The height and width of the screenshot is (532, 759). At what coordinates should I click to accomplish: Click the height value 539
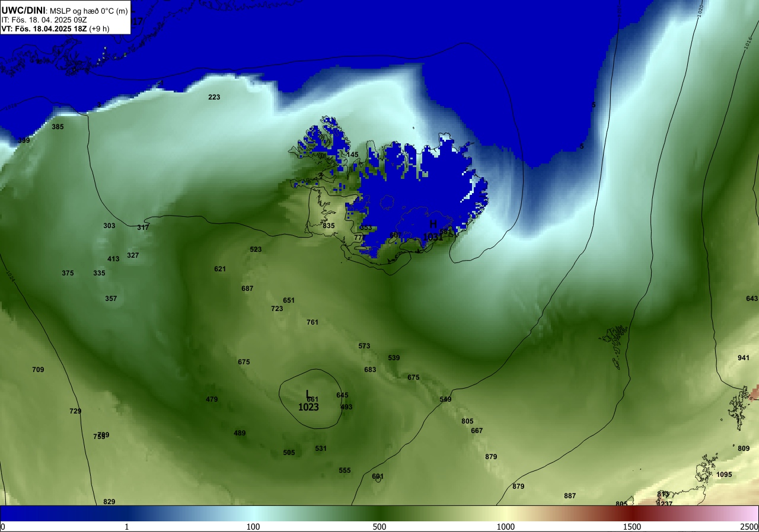pyautogui.click(x=394, y=358)
